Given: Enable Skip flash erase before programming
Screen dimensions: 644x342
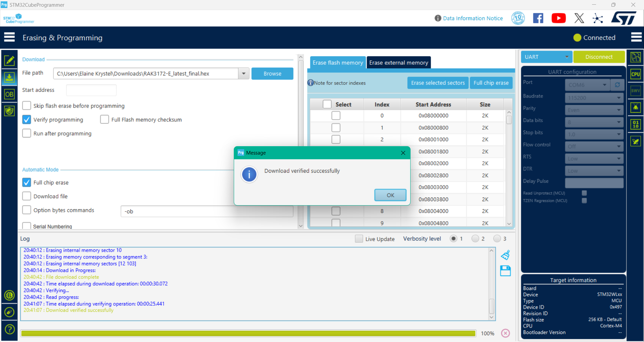Looking at the screenshot, I should click(x=27, y=106).
